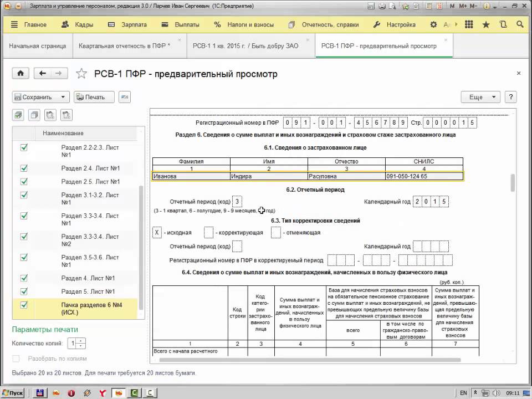Click the help question mark button
Screen dimensions: 532x399
[510, 97]
